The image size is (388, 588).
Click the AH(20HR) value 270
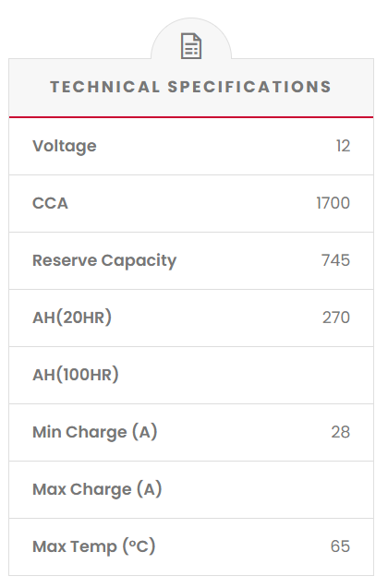click(336, 318)
